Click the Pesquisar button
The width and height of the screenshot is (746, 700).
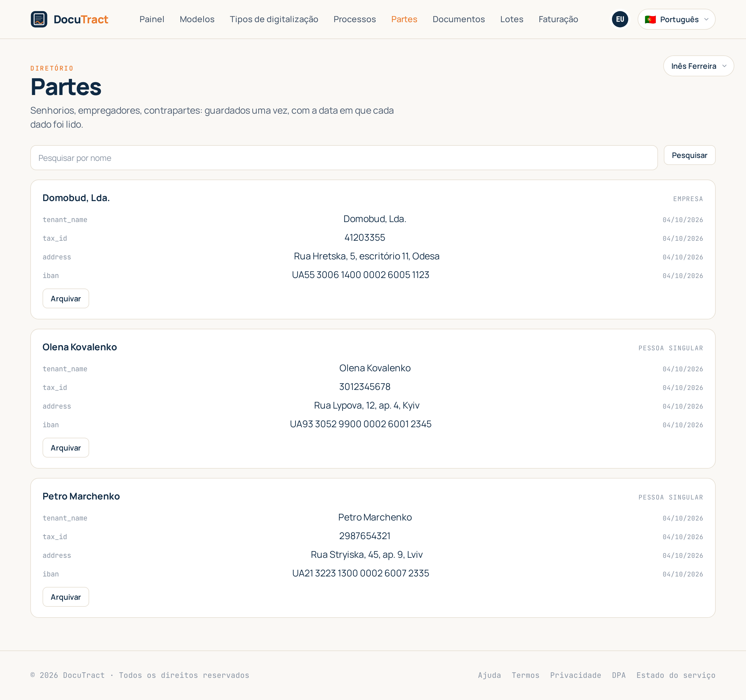pos(689,155)
